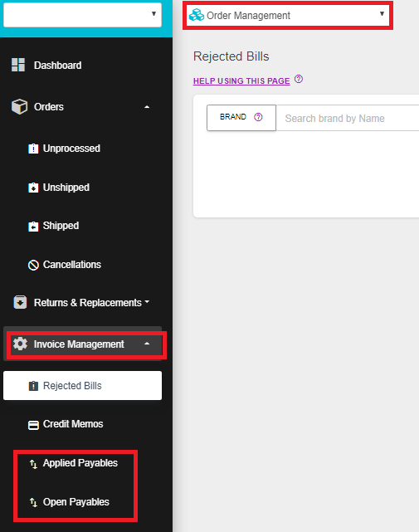Viewport: 419px width, 532px height.
Task: Click the Unshipped clipboard icon
Action: click(x=33, y=188)
